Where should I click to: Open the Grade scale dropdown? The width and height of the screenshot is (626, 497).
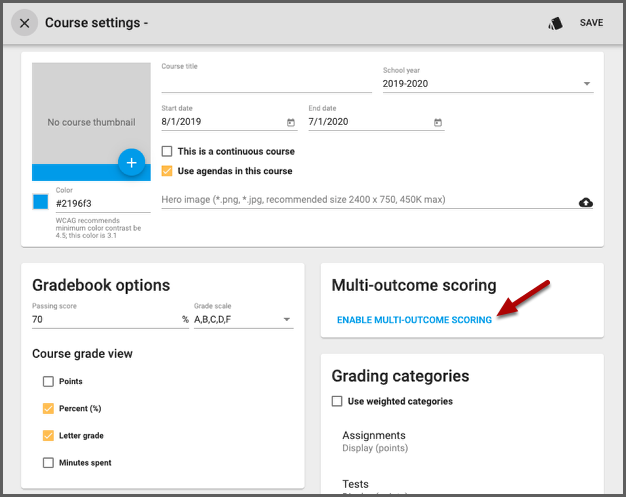point(243,320)
